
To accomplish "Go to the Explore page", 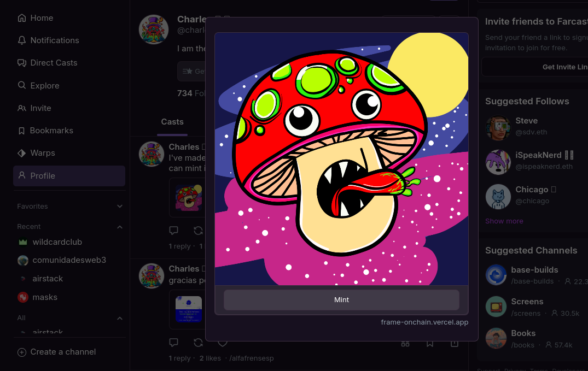I will coord(39,85).
